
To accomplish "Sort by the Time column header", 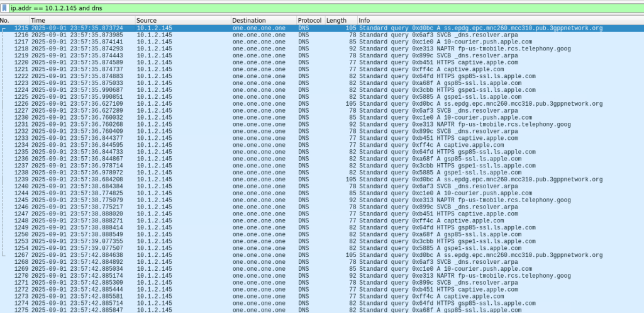I will tap(82, 21).
